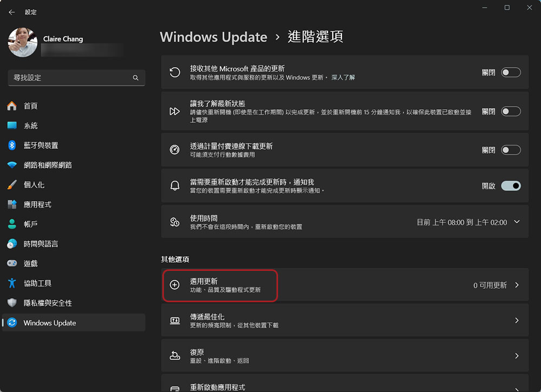
Task: Click the 復原 recovery icon
Action: pyautogui.click(x=175, y=356)
